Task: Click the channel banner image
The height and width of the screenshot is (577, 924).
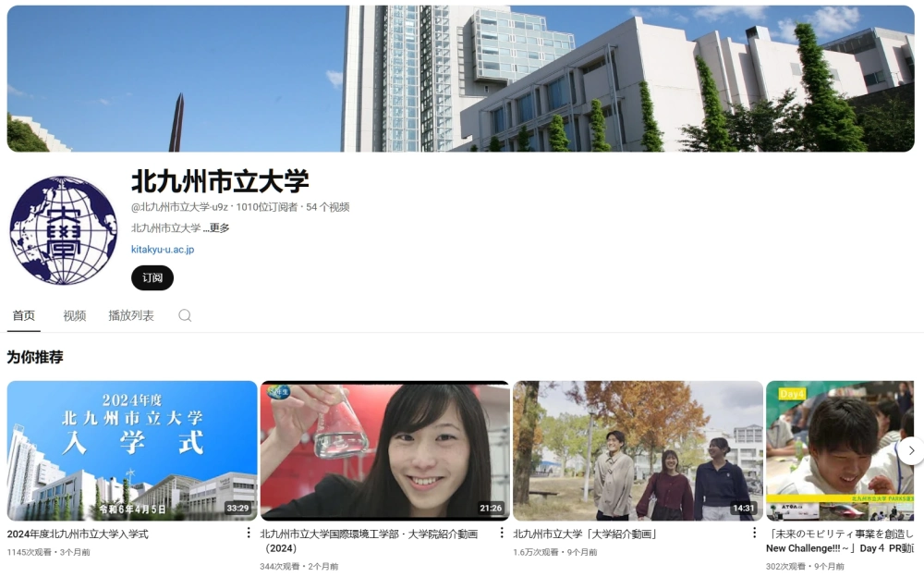Action: click(460, 79)
